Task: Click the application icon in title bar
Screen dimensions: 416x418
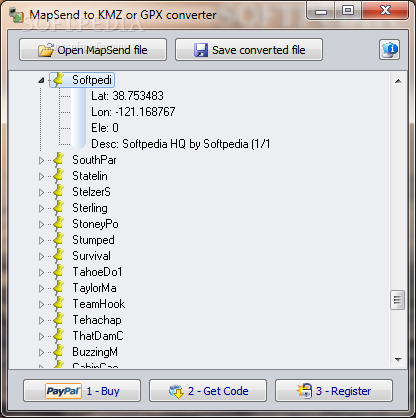Action: point(16,16)
